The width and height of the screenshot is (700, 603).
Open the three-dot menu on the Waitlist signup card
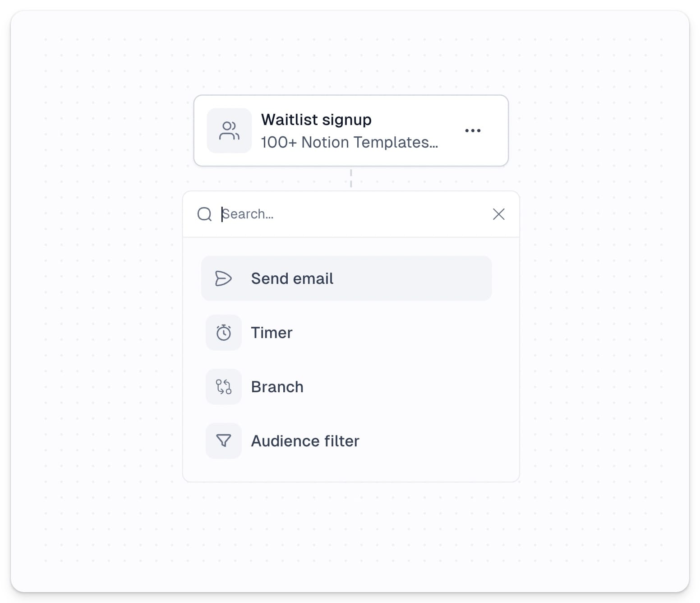point(473,130)
